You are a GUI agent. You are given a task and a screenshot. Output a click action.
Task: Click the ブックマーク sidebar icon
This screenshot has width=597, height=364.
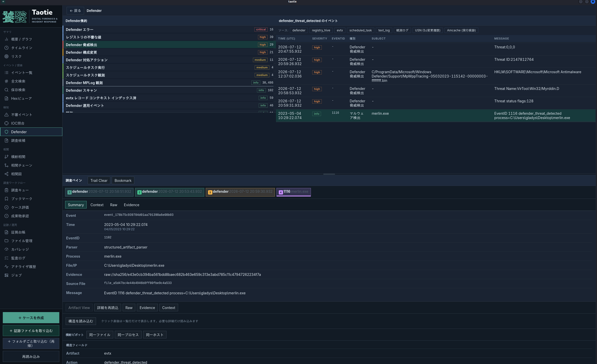[x=6, y=199]
